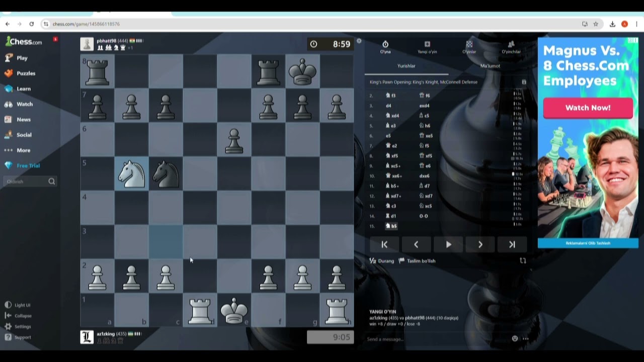The image size is (644, 362).
Task: Open the Social section
Action: pyautogui.click(x=18, y=135)
